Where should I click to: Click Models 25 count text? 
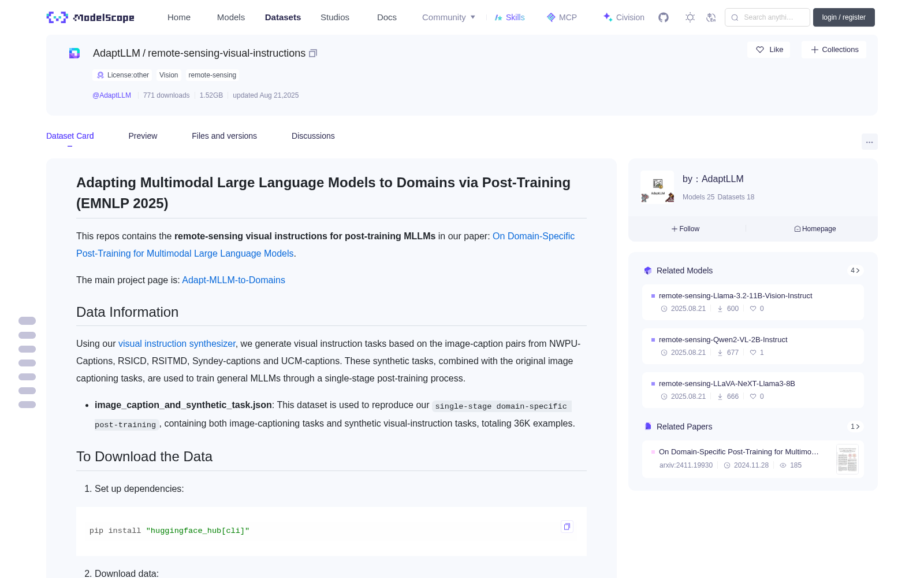click(698, 197)
